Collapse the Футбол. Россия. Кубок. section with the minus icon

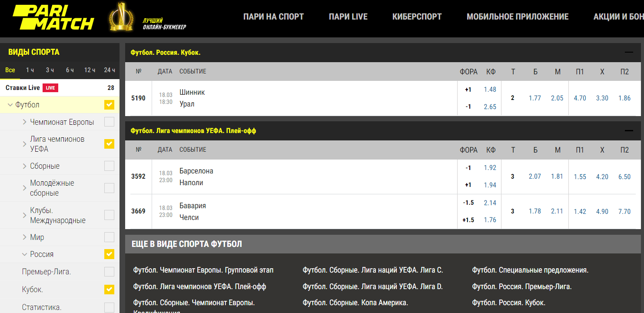[x=629, y=52]
